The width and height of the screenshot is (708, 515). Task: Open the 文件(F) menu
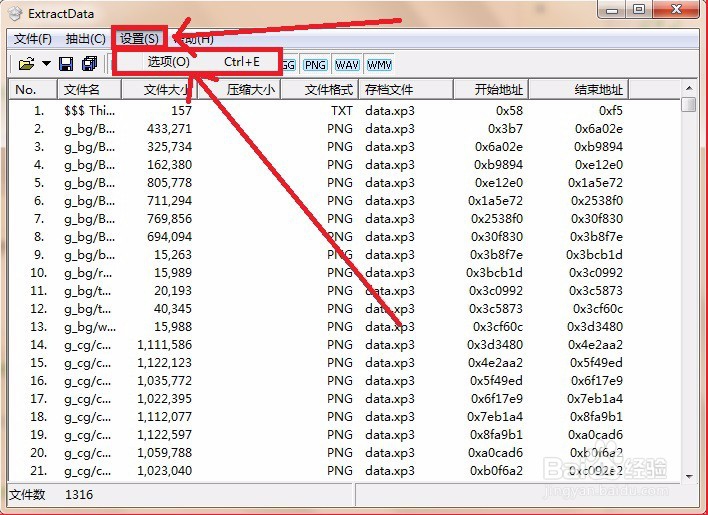33,39
